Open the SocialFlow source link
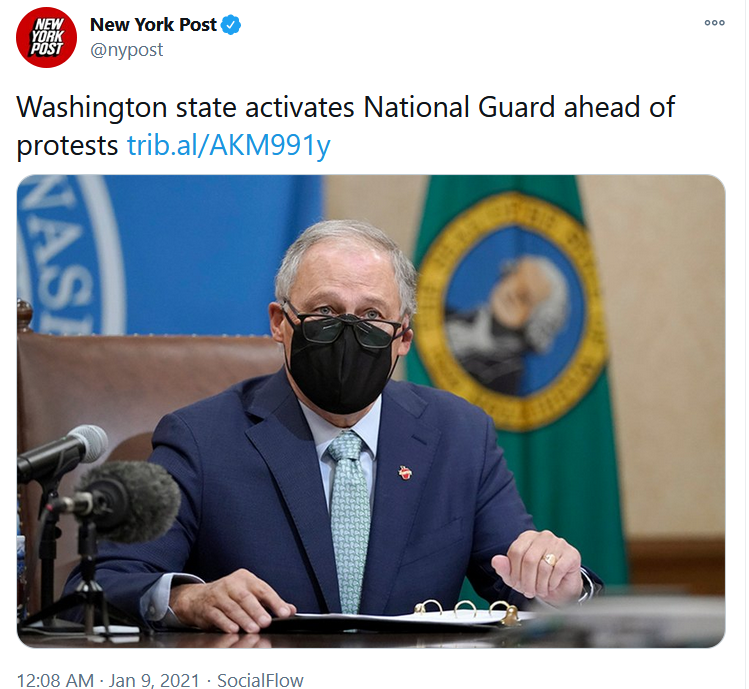The image size is (749, 689). click(x=260, y=680)
